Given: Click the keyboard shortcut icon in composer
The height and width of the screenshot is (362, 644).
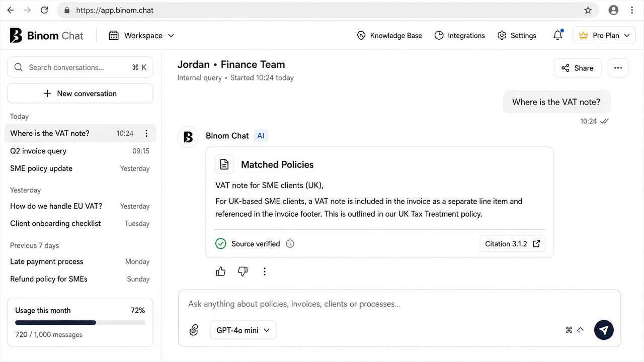Looking at the screenshot, I should point(574,330).
